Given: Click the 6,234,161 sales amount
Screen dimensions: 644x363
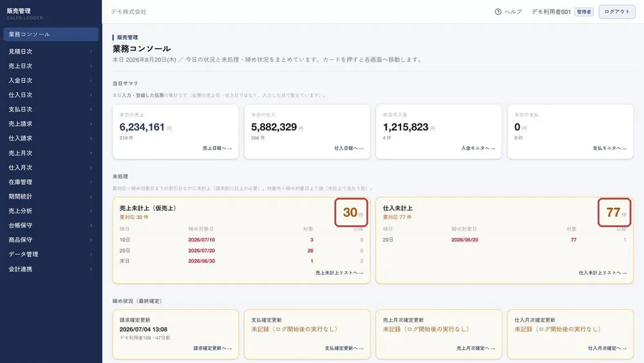Looking at the screenshot, I should tap(142, 127).
